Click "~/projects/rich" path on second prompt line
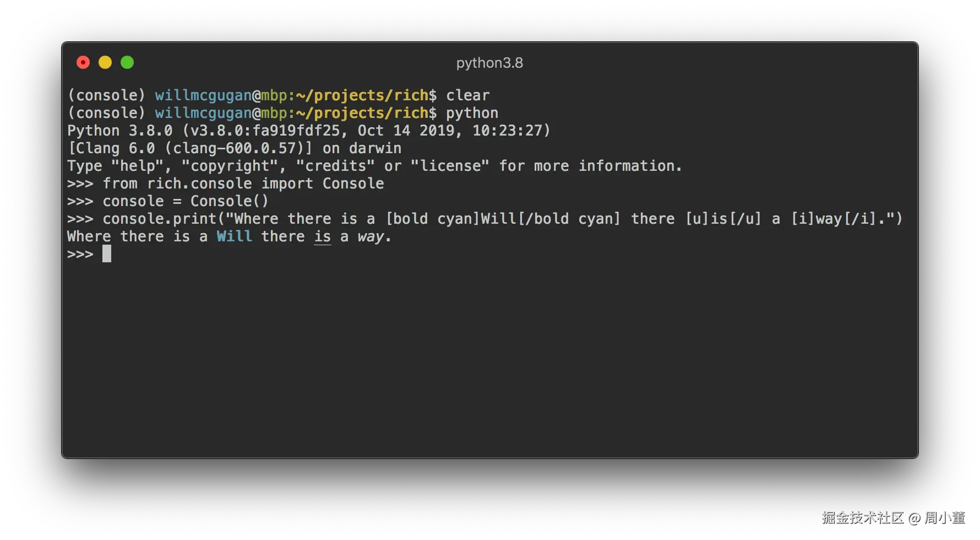This screenshot has width=980, height=540. pyautogui.click(x=362, y=113)
